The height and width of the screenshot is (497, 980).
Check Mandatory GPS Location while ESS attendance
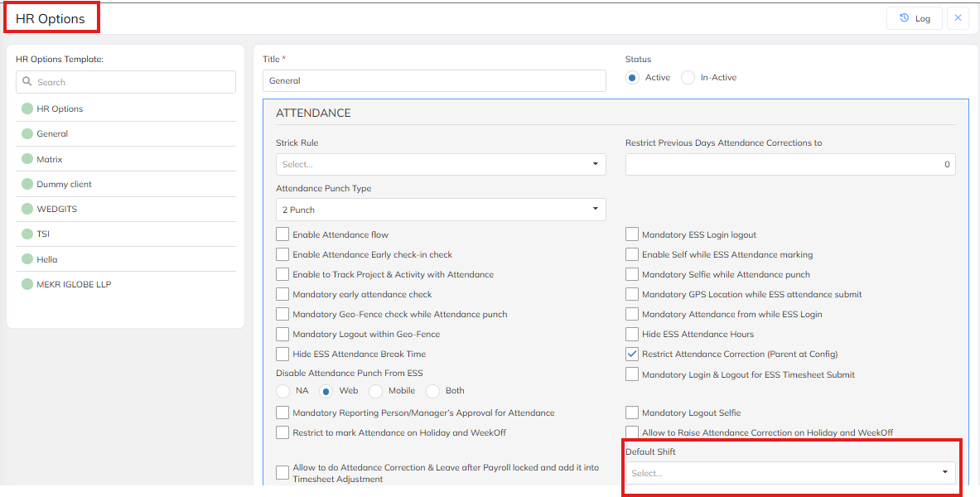tap(632, 294)
